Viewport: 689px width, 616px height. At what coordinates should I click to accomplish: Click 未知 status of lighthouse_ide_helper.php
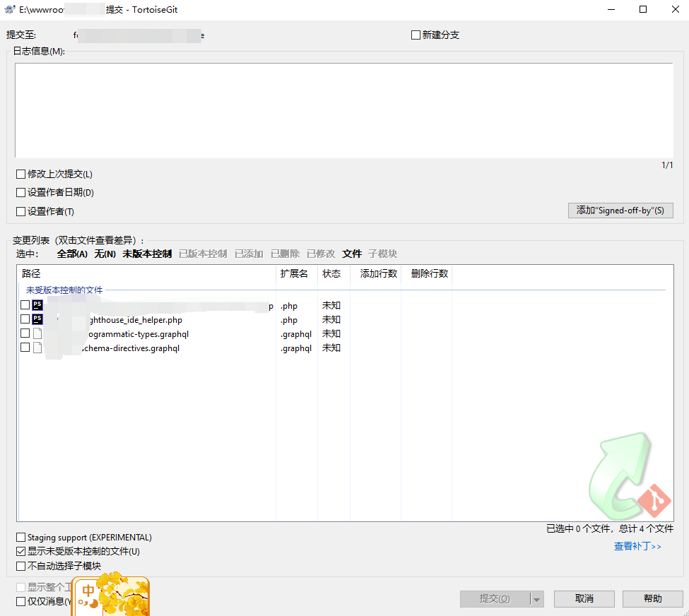pyautogui.click(x=331, y=319)
